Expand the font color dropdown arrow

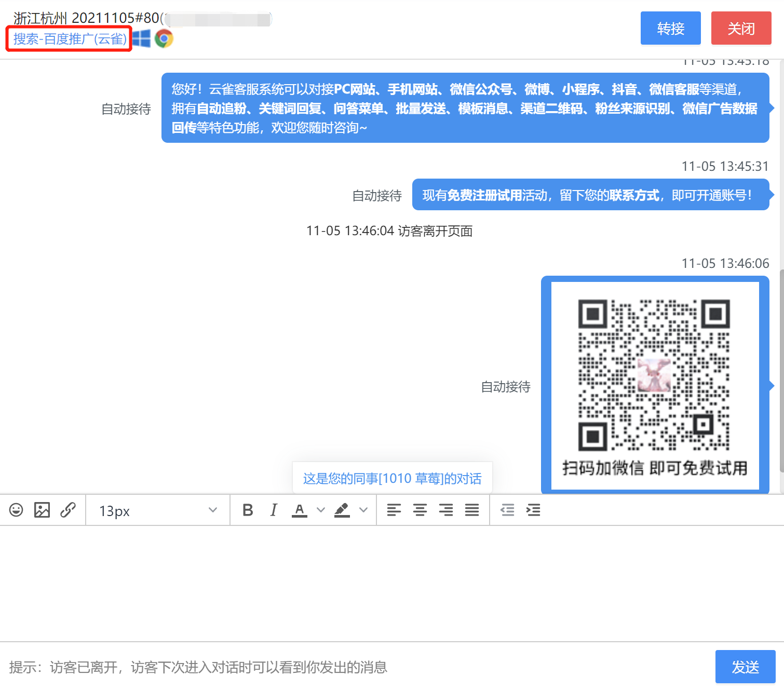point(321,510)
